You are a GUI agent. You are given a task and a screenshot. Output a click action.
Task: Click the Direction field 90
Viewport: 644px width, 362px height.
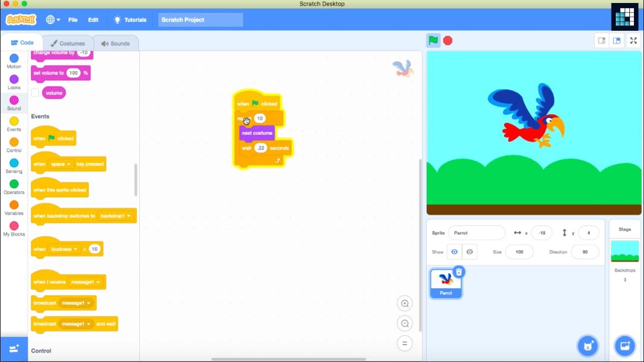[x=585, y=252]
